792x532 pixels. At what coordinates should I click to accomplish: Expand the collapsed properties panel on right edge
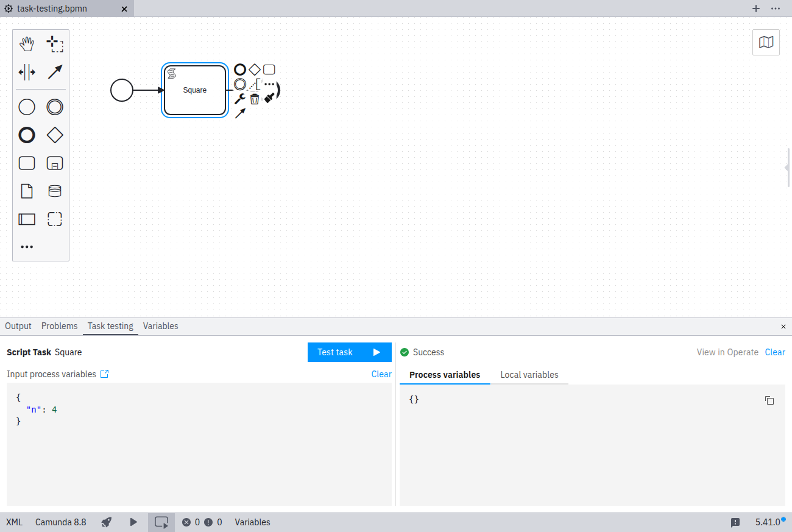coord(787,168)
